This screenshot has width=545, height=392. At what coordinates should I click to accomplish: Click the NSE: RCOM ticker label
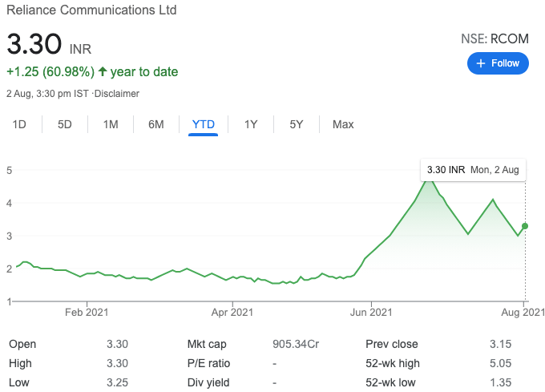click(x=495, y=38)
